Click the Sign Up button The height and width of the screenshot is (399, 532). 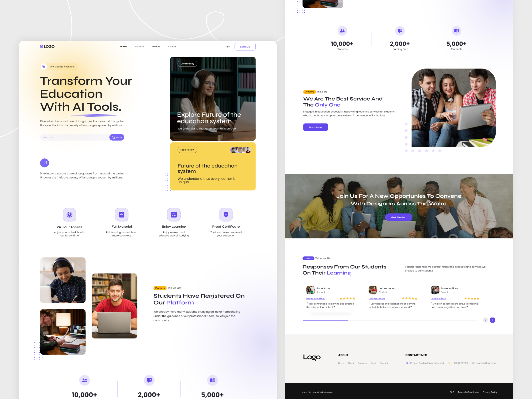tap(245, 46)
